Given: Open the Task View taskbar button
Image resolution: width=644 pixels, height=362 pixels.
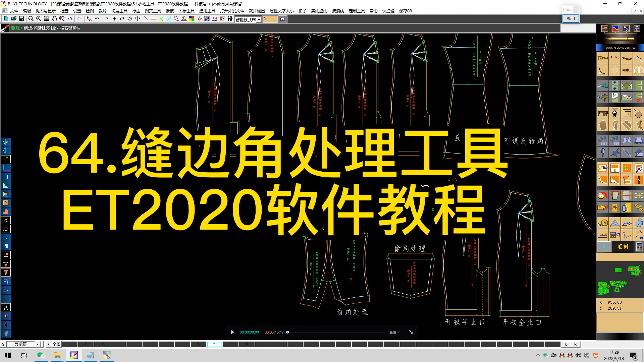Looking at the screenshot, I should tap(24, 355).
